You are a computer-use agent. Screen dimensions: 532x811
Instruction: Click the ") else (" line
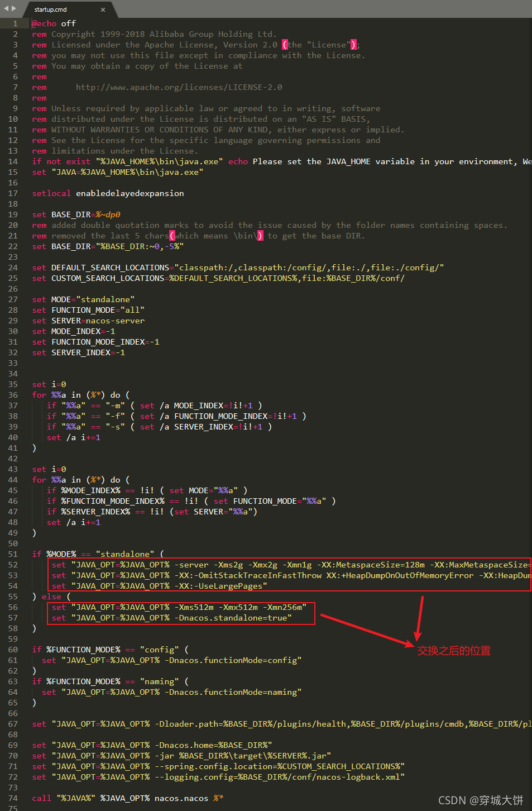coord(51,597)
